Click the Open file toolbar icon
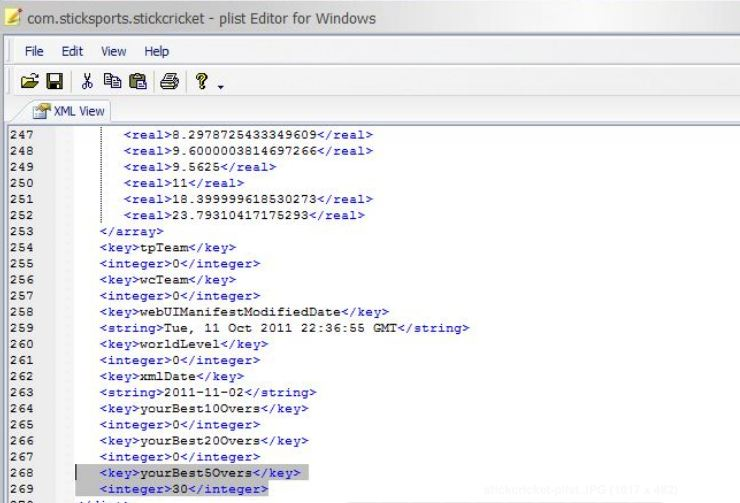This screenshot has width=740, height=503. pyautogui.click(x=36, y=82)
